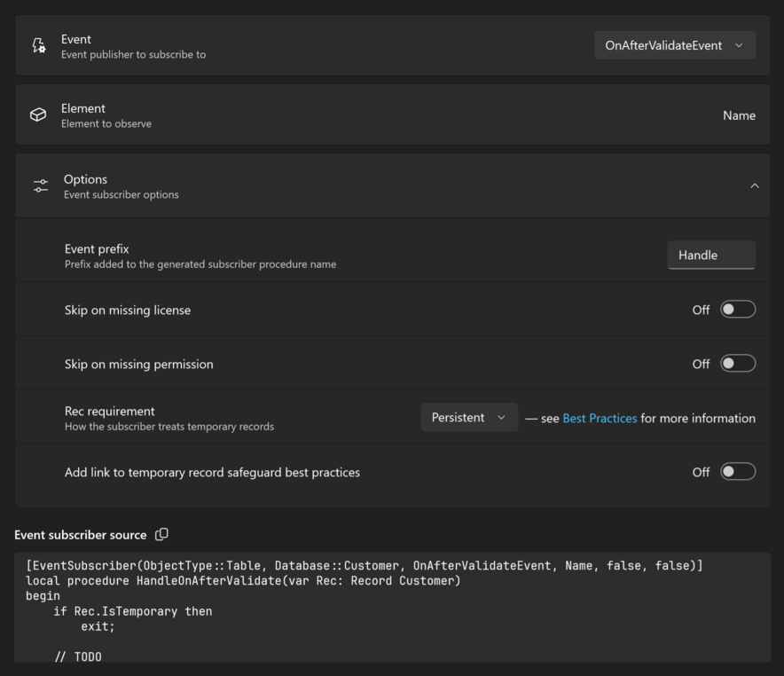Collapse the Options section chevron
The height and width of the screenshot is (676, 784).
[x=755, y=186]
